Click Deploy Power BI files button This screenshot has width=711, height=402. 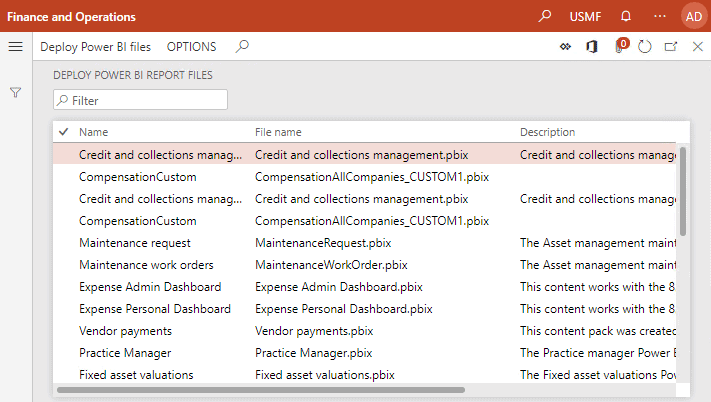[95, 47]
